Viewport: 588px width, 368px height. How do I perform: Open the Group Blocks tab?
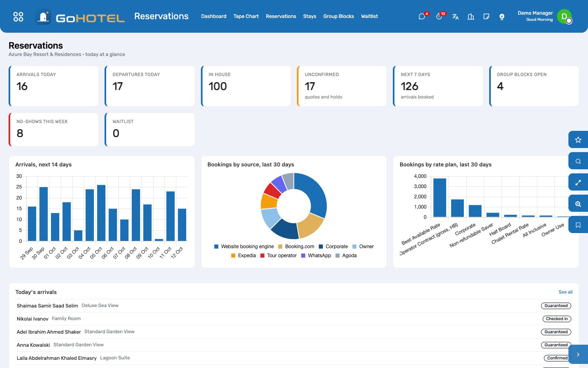339,16
